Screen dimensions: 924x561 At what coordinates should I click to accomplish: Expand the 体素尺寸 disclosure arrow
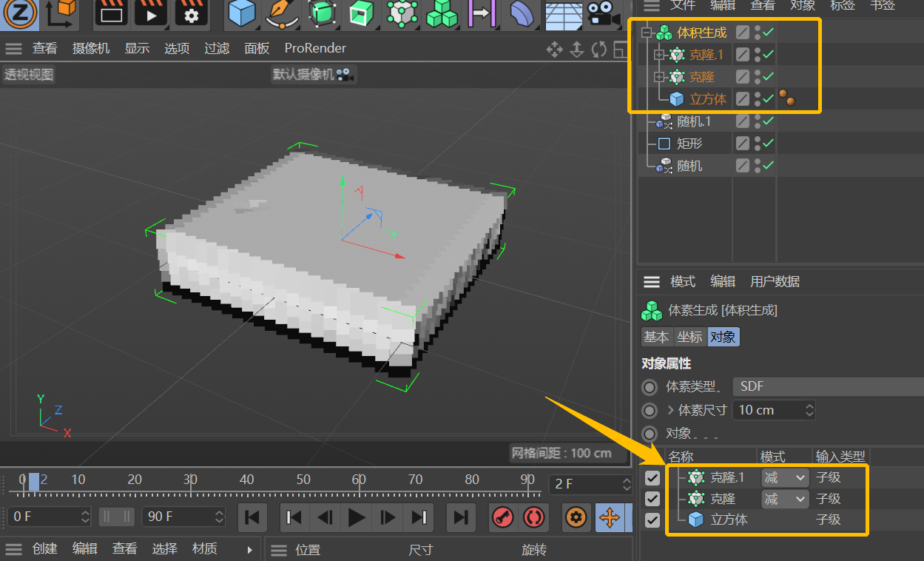[x=671, y=409]
